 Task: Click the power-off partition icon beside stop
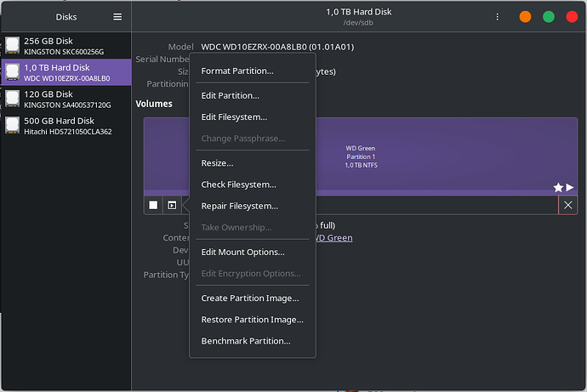coord(172,205)
